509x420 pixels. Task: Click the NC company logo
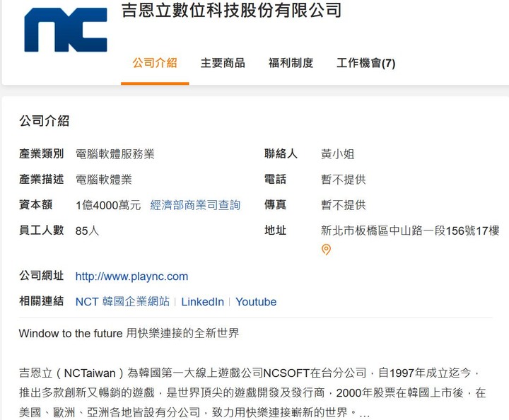(x=66, y=30)
